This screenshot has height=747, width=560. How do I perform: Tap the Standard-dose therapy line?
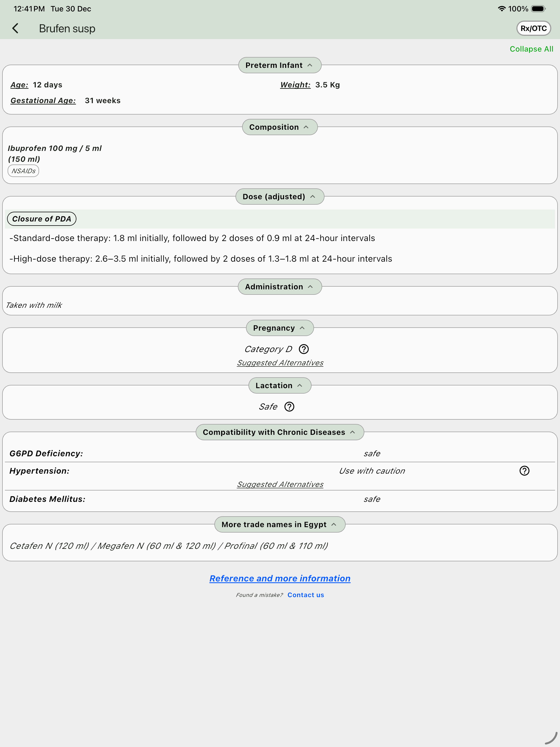[x=192, y=238]
